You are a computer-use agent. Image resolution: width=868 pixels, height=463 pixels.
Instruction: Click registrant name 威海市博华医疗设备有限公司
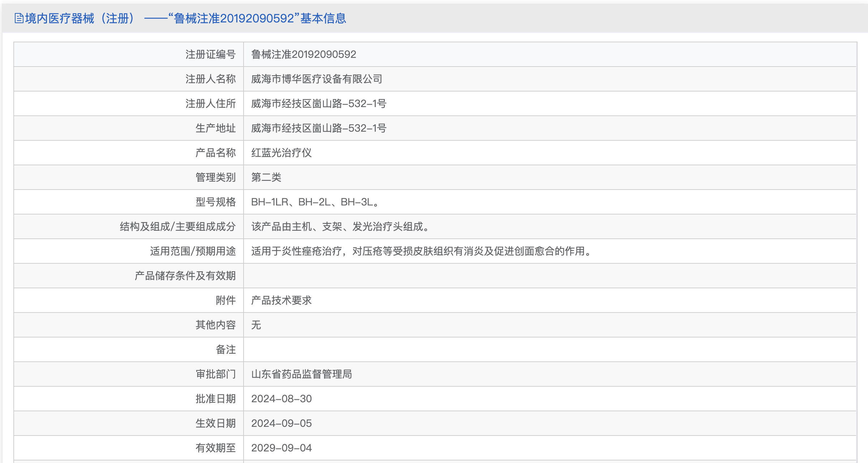[x=317, y=79]
